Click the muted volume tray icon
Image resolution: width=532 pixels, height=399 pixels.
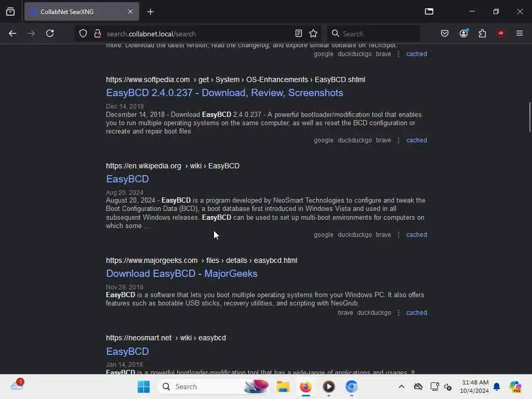[x=448, y=387]
